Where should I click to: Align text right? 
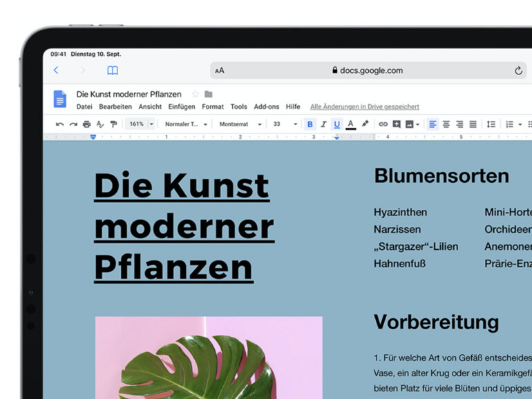point(459,124)
